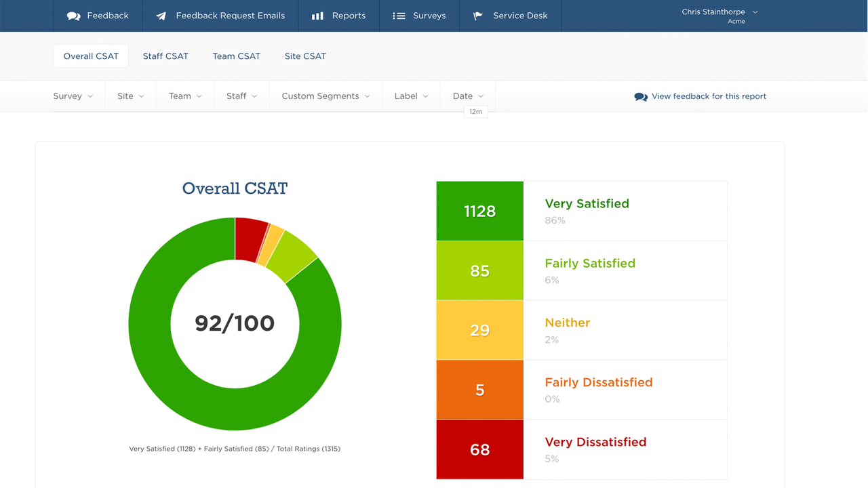This screenshot has height=488, width=868.
Task: Click the speech bubbles icon next to view feedback
Action: click(639, 96)
